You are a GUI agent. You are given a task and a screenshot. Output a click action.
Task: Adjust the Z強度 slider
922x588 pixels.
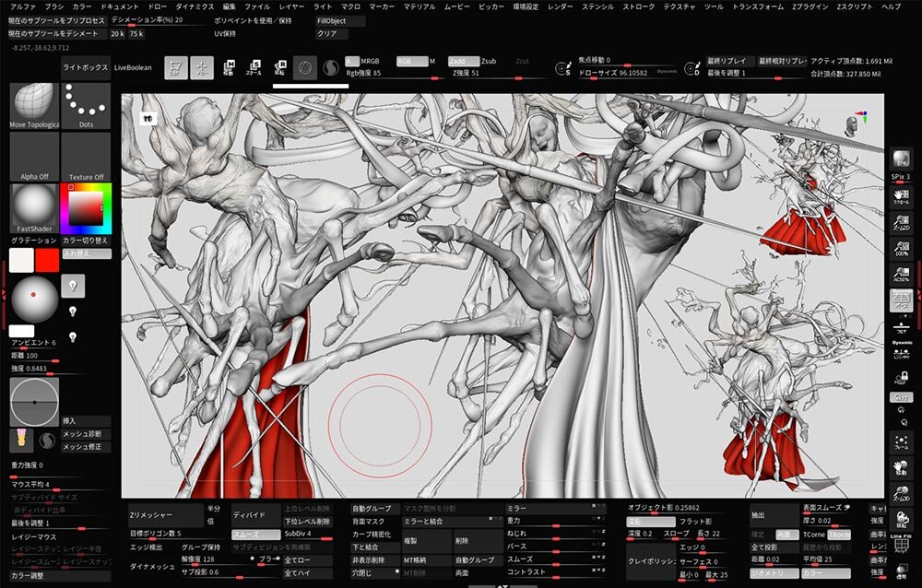click(498, 74)
